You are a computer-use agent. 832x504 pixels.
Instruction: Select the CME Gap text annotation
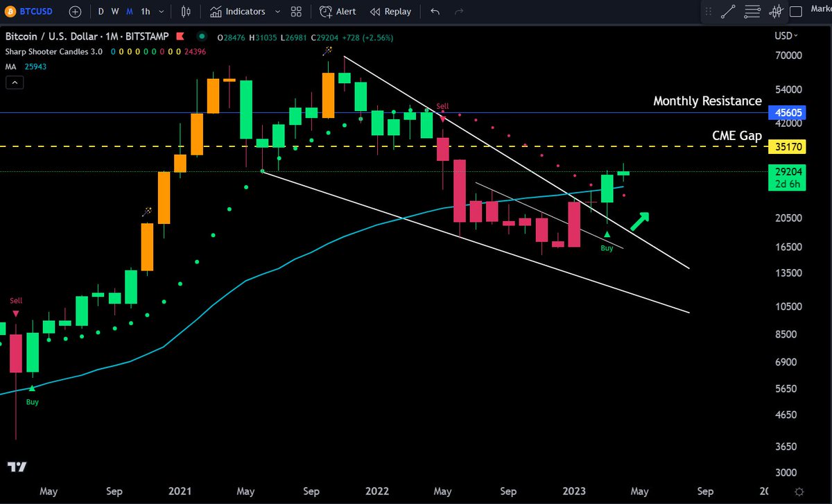tap(737, 136)
